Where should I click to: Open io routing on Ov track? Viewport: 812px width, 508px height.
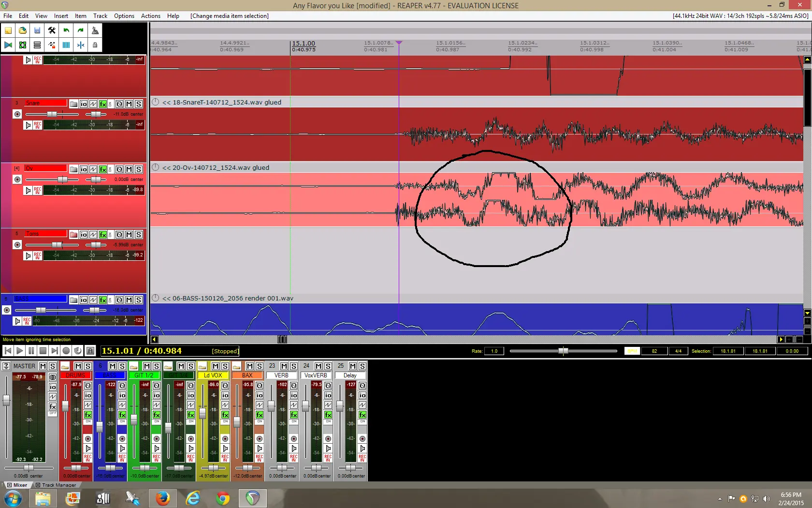pos(84,169)
